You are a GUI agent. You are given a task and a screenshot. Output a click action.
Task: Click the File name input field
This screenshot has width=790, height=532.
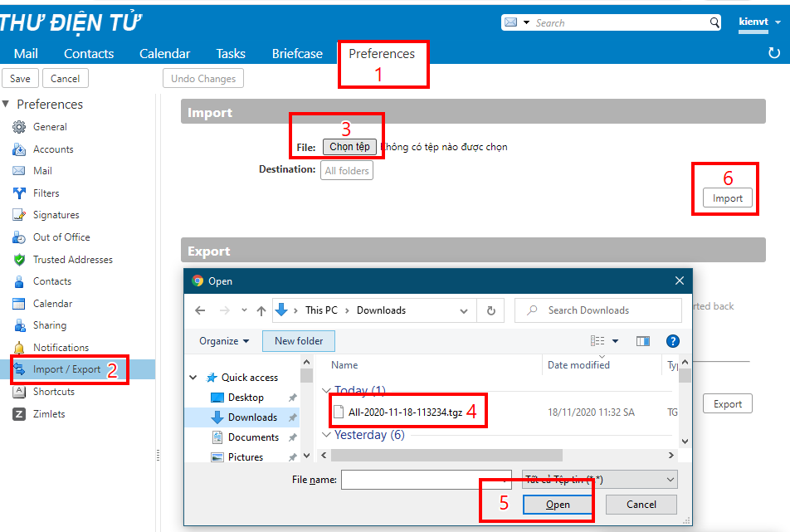click(x=427, y=480)
